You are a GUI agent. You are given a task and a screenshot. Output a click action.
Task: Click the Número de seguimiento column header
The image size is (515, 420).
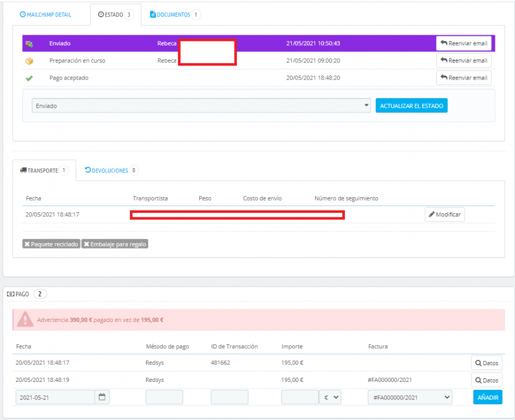click(x=346, y=198)
